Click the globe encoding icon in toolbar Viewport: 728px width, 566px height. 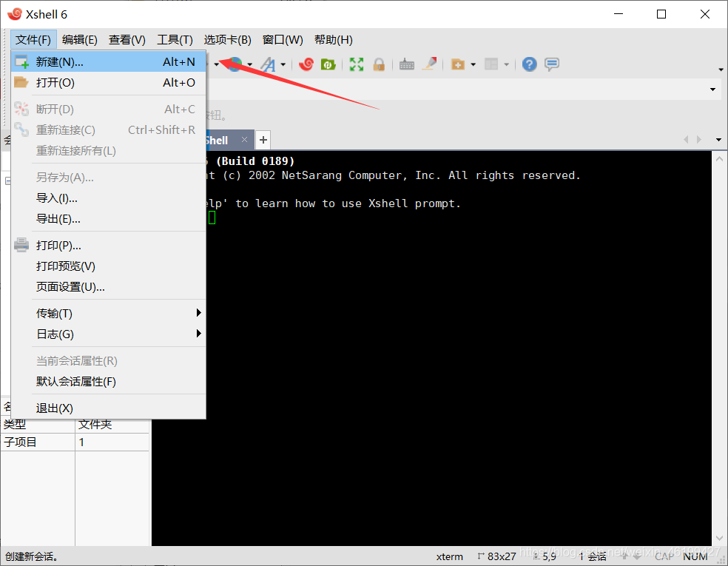(x=235, y=64)
